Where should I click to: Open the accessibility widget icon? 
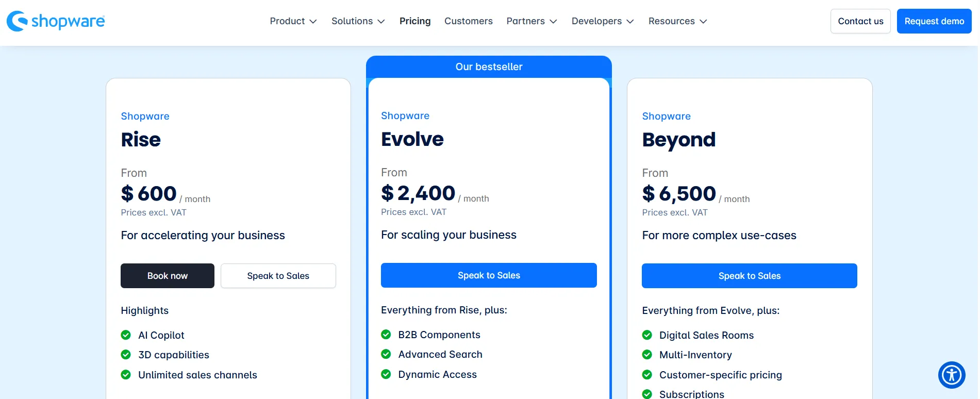pyautogui.click(x=952, y=375)
